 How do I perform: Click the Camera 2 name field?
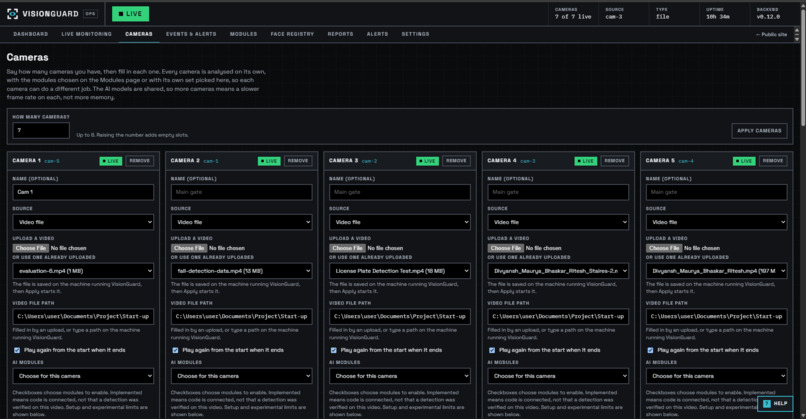point(241,192)
